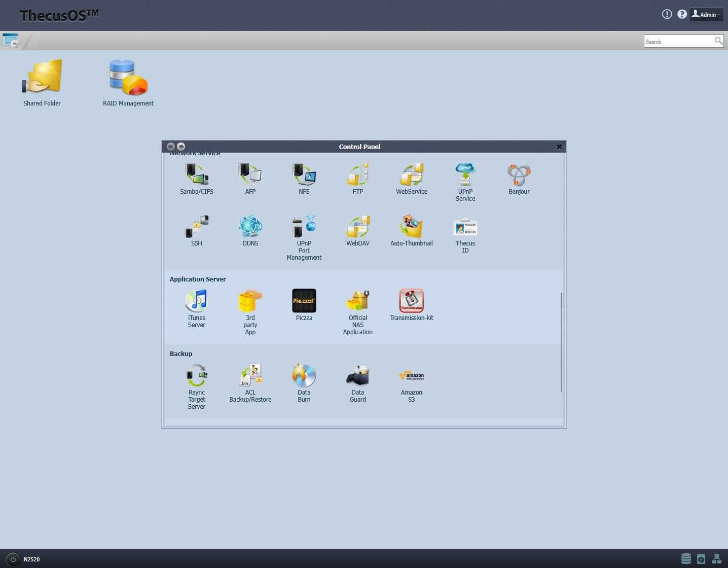The width and height of the screenshot is (728, 568).
Task: Close the Control Panel window
Action: [559, 147]
